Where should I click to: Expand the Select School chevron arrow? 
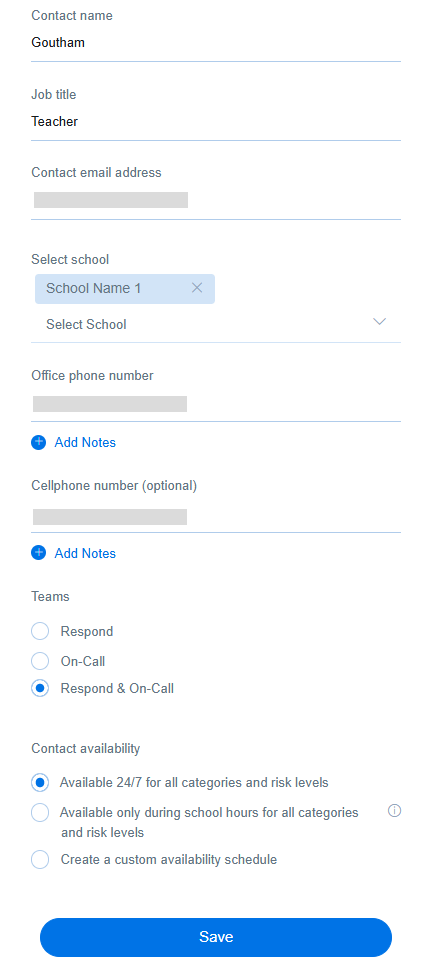(379, 321)
